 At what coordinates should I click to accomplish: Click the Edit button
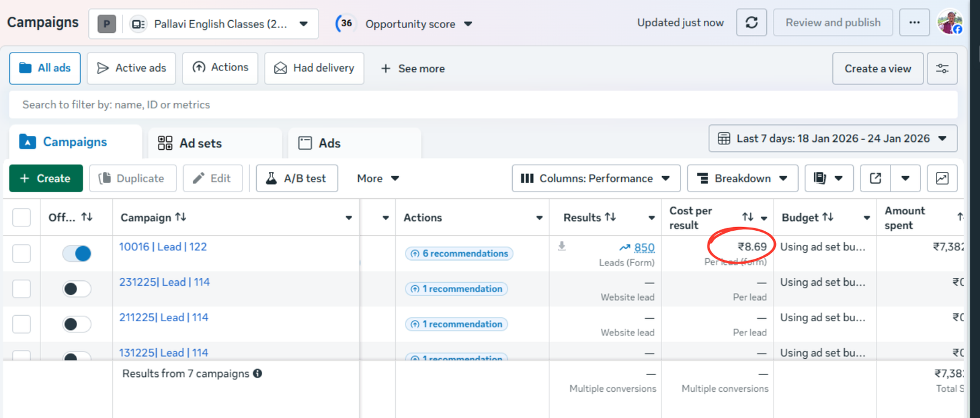(x=213, y=178)
